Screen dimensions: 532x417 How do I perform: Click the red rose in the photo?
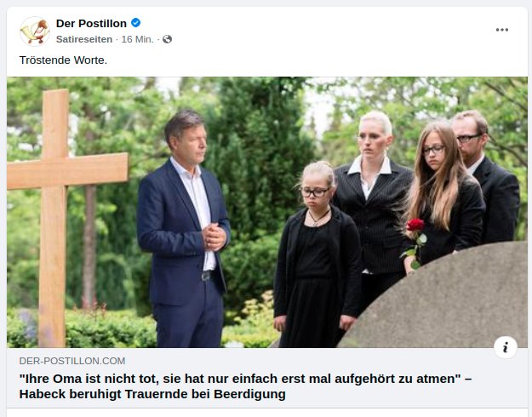415,226
